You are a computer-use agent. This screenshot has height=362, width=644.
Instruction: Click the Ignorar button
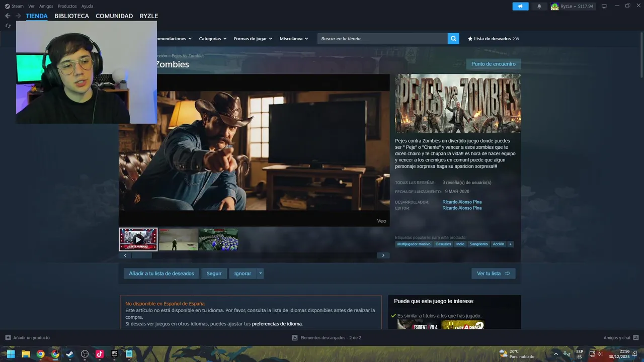tap(243, 274)
